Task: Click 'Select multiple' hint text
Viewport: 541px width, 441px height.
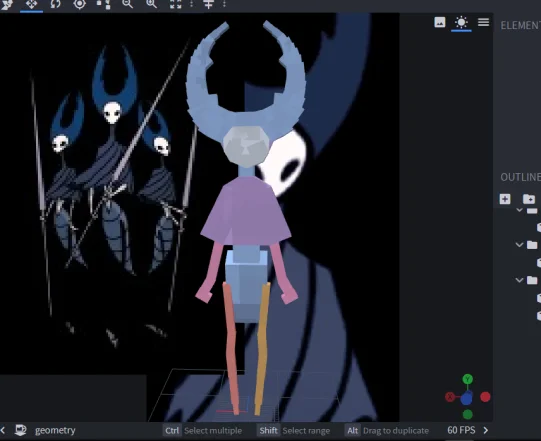Action: click(213, 431)
